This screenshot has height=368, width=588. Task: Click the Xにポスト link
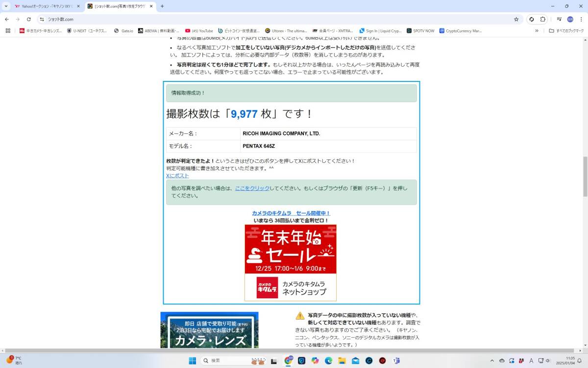177,176
